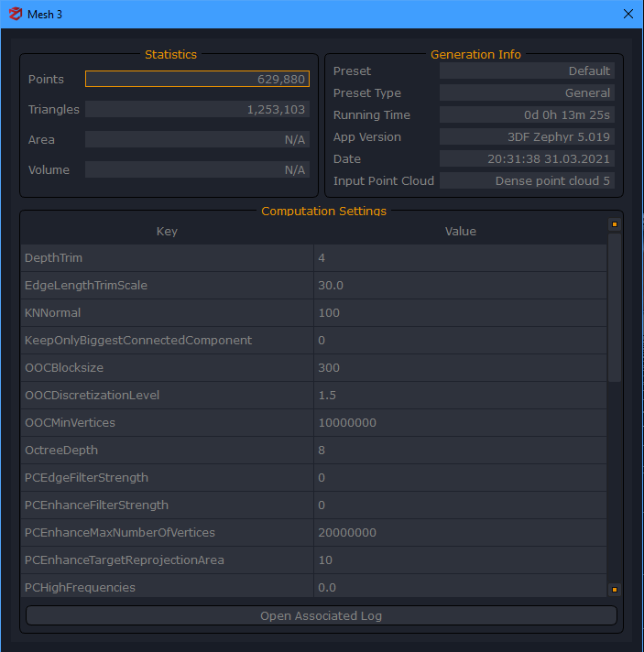Click the Triangles value field
644x652 pixels.
pyautogui.click(x=197, y=110)
